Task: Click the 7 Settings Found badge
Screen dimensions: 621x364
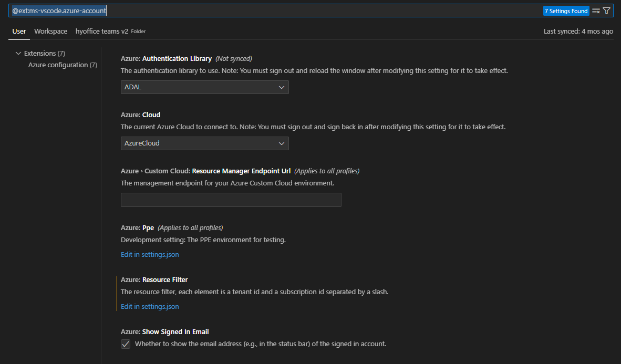Action: 566,10
